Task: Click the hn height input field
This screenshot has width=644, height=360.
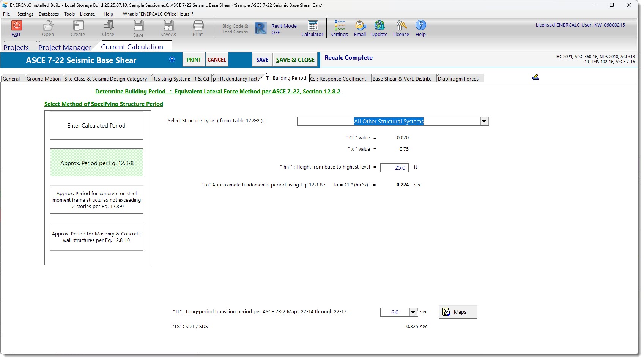Action: [x=394, y=167]
